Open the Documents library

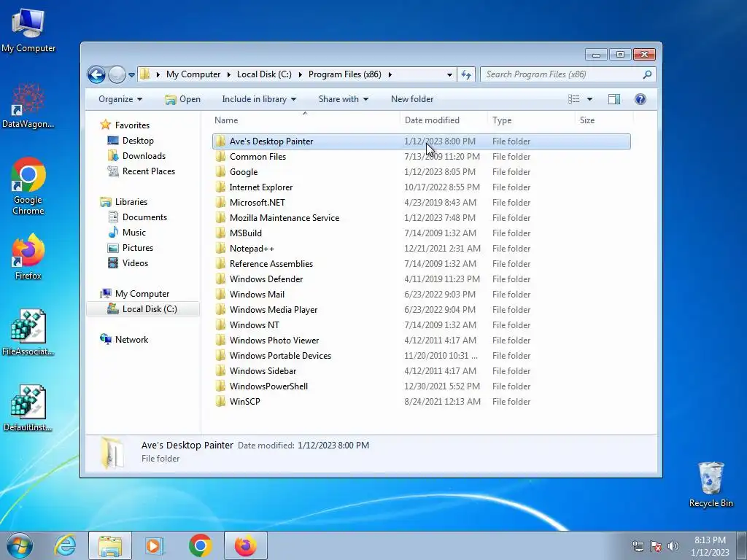pyautogui.click(x=144, y=217)
